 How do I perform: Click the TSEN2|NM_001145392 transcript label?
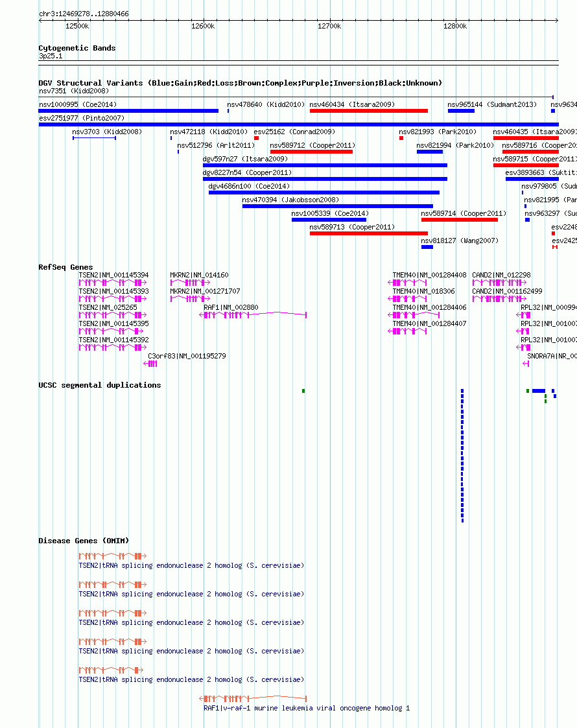click(x=113, y=340)
